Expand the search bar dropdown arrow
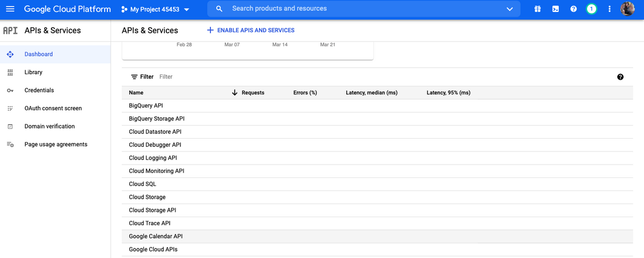This screenshot has width=644, height=258. pyautogui.click(x=510, y=9)
